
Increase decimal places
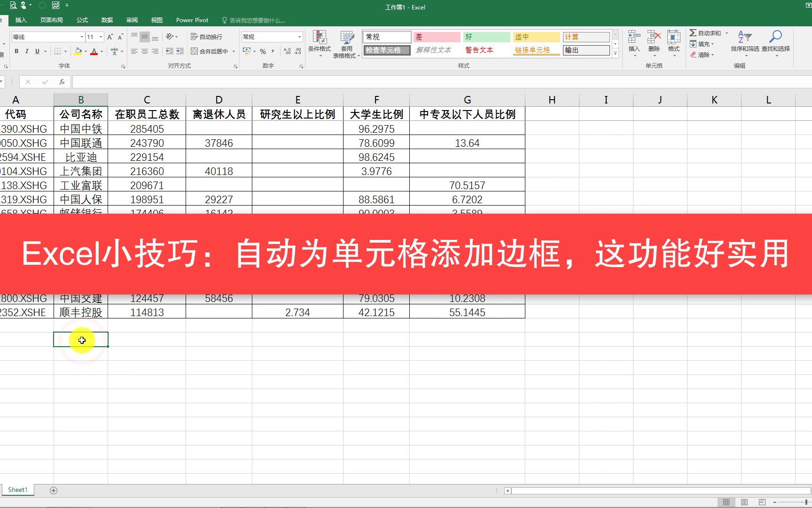click(288, 51)
